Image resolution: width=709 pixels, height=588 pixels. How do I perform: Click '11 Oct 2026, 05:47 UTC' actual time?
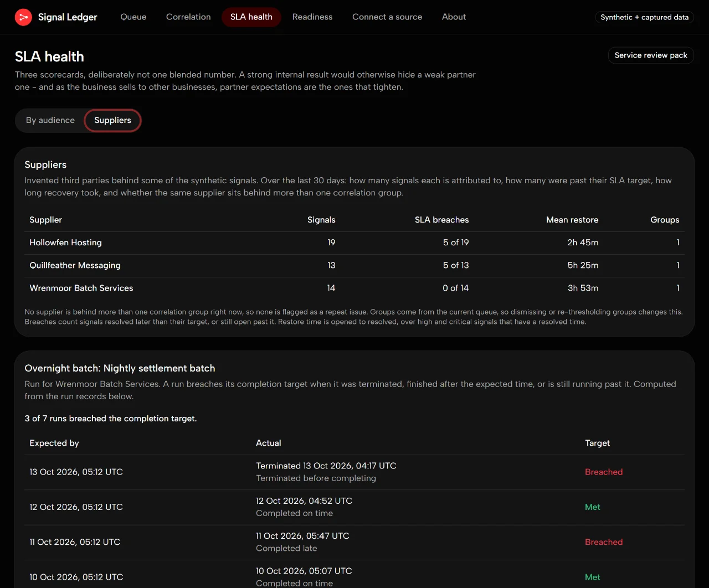(302, 536)
